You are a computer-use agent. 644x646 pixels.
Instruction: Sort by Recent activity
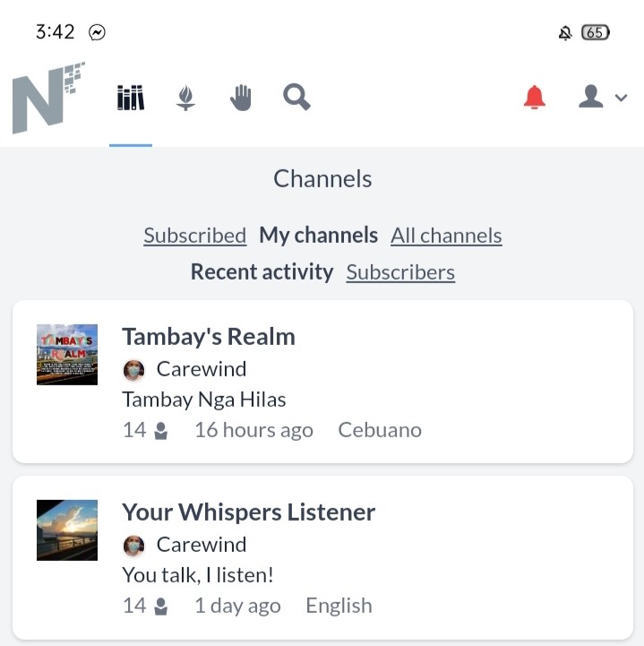pos(262,272)
